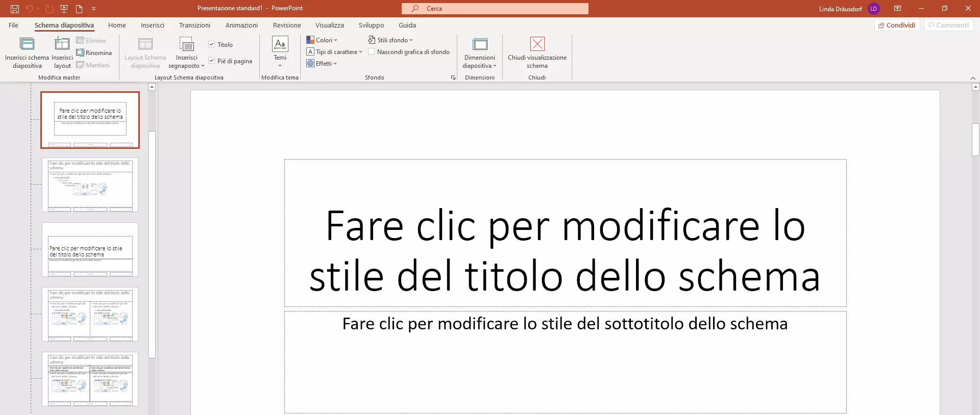The height and width of the screenshot is (415, 980).
Task: Open the Effetti dropdown
Action: [x=322, y=63]
